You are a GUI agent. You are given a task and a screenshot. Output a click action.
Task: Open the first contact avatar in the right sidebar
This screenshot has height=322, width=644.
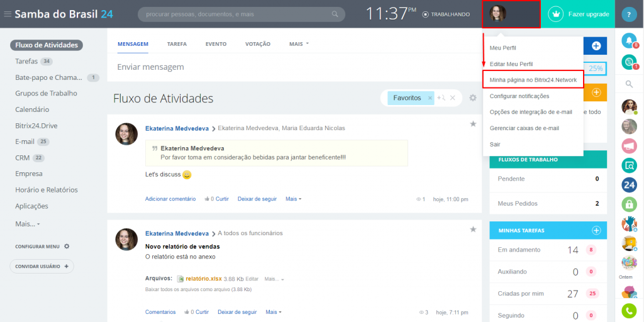pyautogui.click(x=629, y=107)
